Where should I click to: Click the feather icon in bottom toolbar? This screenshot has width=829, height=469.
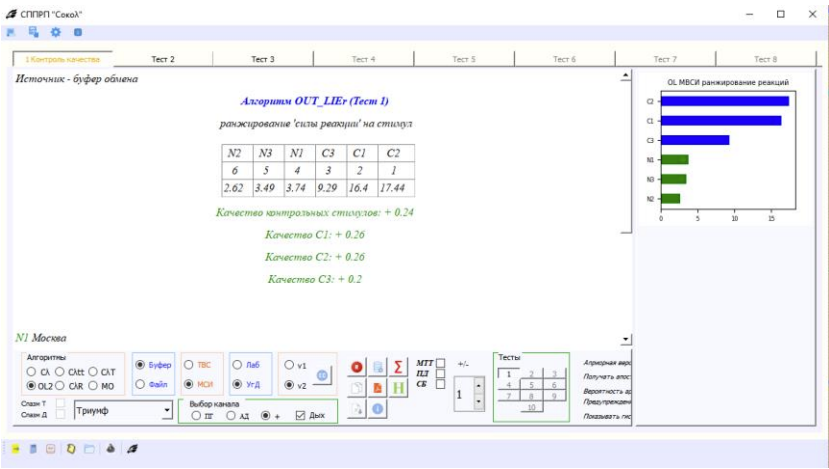131,450
